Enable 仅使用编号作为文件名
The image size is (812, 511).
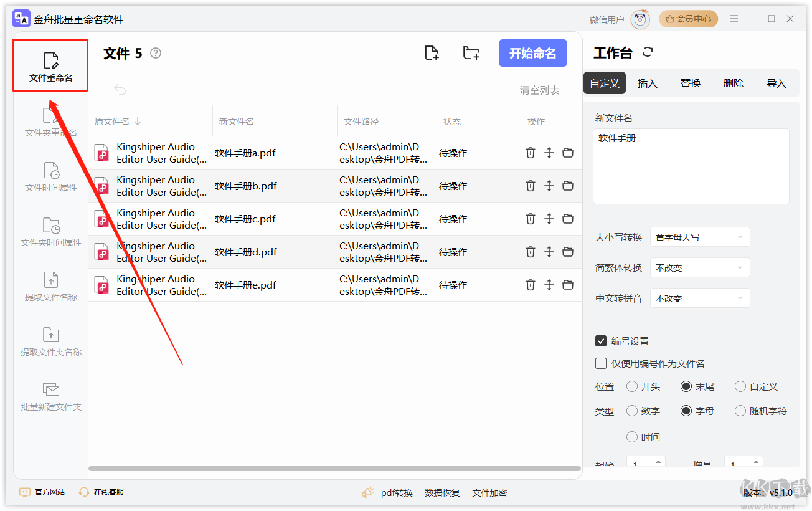coord(601,363)
